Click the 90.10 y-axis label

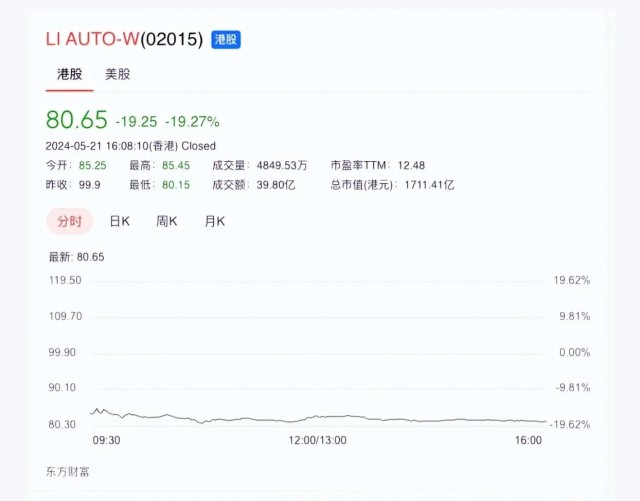pyautogui.click(x=62, y=387)
